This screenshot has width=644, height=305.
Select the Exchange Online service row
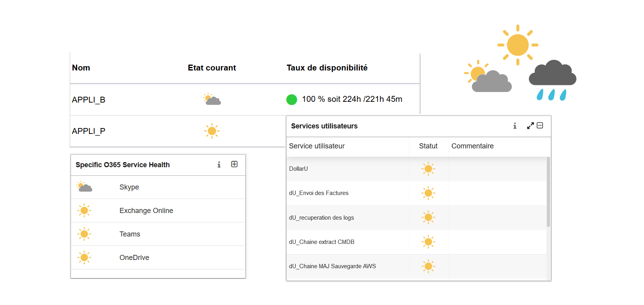158,211
